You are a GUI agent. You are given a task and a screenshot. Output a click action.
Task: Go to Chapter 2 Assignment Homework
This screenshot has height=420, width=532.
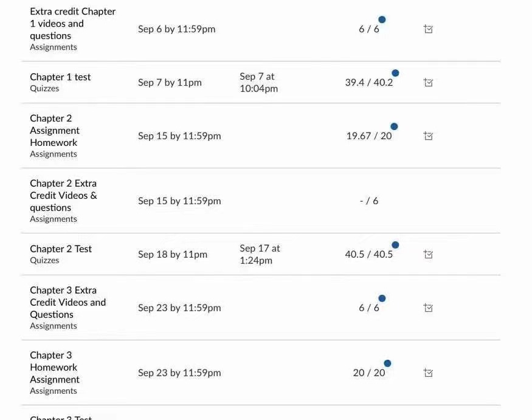[x=54, y=130]
